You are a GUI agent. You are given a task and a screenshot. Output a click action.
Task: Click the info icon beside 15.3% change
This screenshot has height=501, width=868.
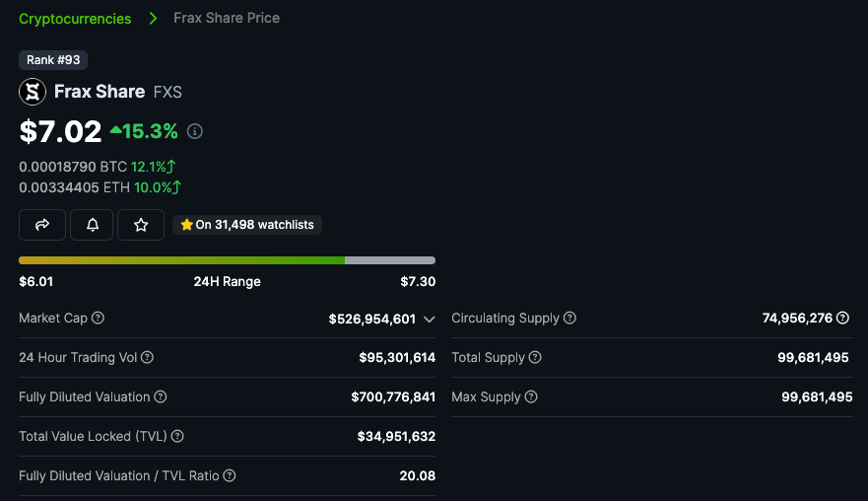coord(195,131)
